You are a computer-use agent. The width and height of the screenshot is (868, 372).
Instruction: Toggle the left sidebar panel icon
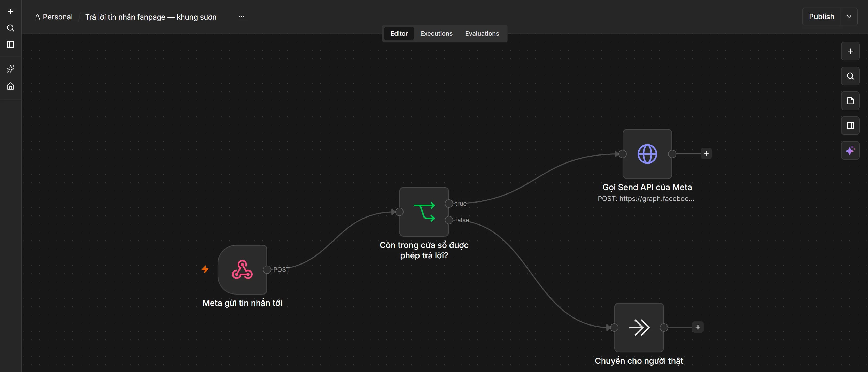tap(10, 44)
